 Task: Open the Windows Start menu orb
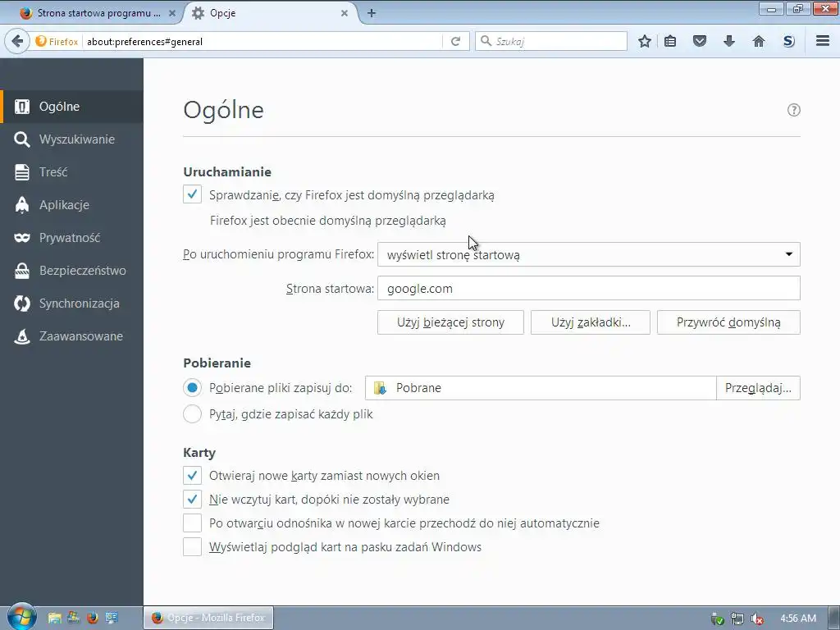coord(22,617)
